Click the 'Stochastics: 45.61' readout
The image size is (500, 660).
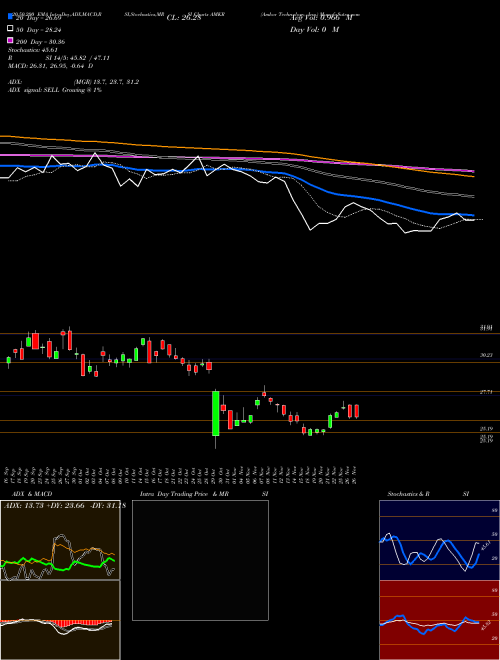pos(31,50)
